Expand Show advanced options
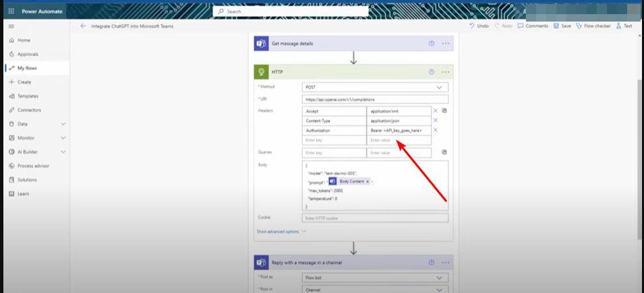The height and width of the screenshot is (293, 644). [x=281, y=232]
